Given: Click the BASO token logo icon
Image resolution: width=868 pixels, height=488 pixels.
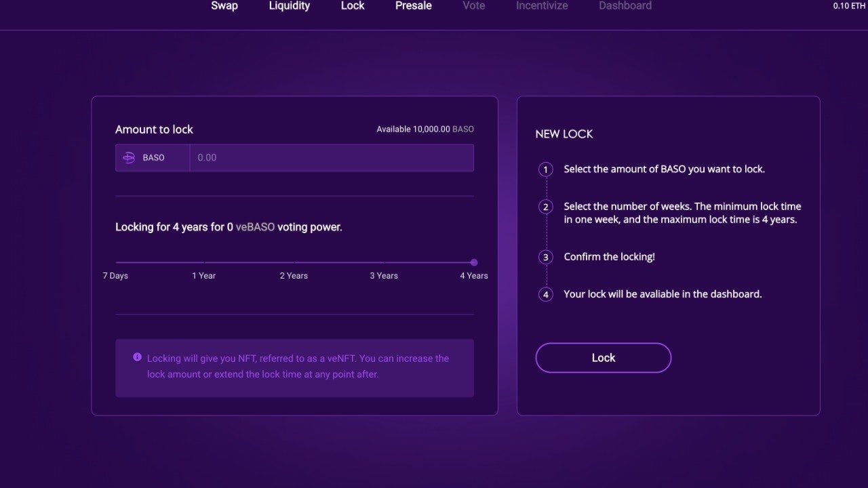Looking at the screenshot, I should tap(129, 158).
